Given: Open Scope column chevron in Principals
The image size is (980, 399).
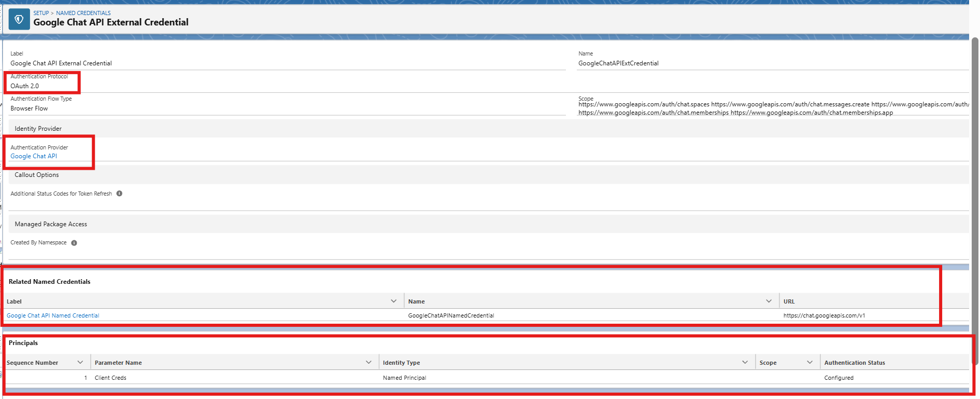Looking at the screenshot, I should [809, 362].
